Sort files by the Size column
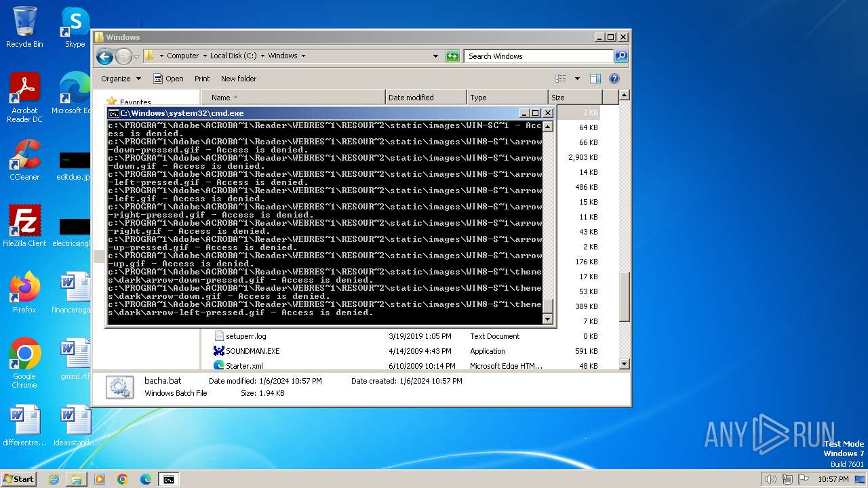868x488 pixels. (574, 98)
